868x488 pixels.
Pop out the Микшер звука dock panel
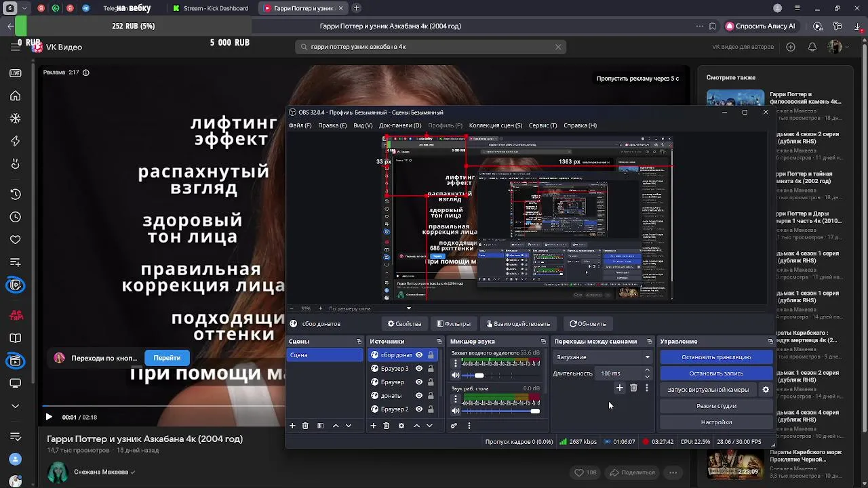pyautogui.click(x=543, y=342)
